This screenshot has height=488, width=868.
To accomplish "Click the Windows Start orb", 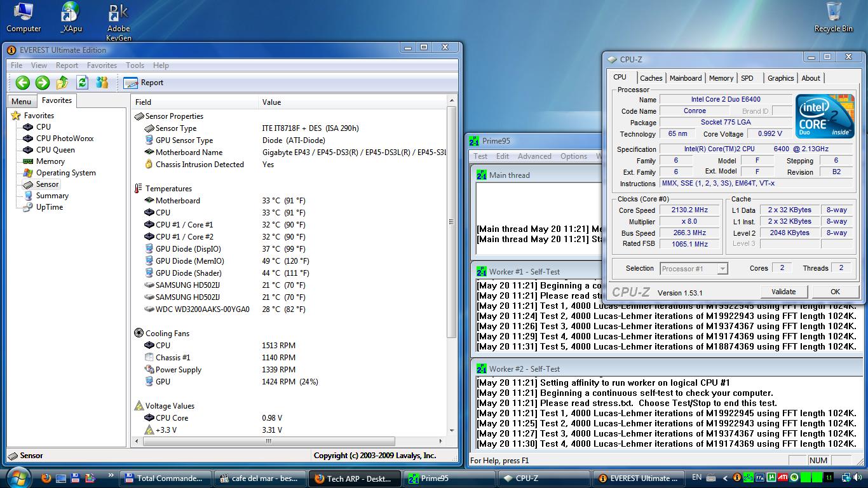I will tap(18, 478).
